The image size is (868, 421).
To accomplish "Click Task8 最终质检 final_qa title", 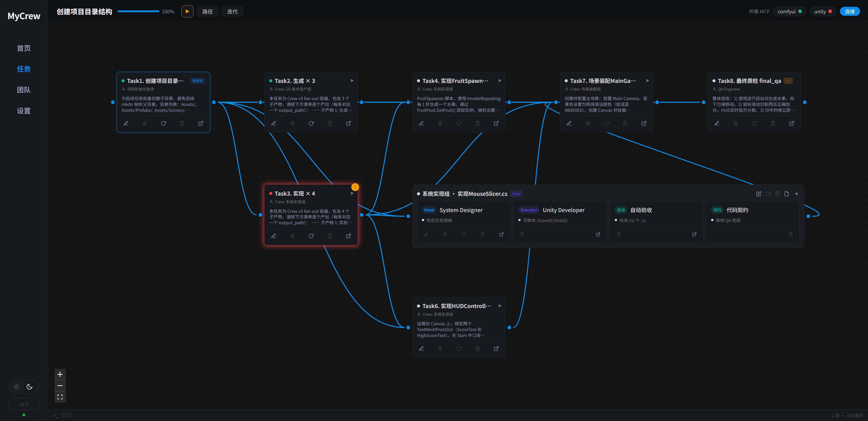I will pos(749,81).
